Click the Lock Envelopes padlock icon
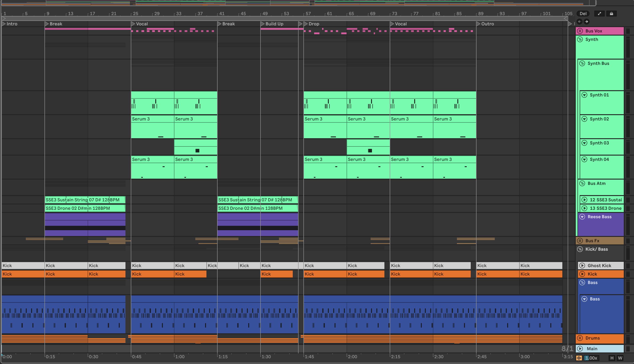 (x=611, y=14)
